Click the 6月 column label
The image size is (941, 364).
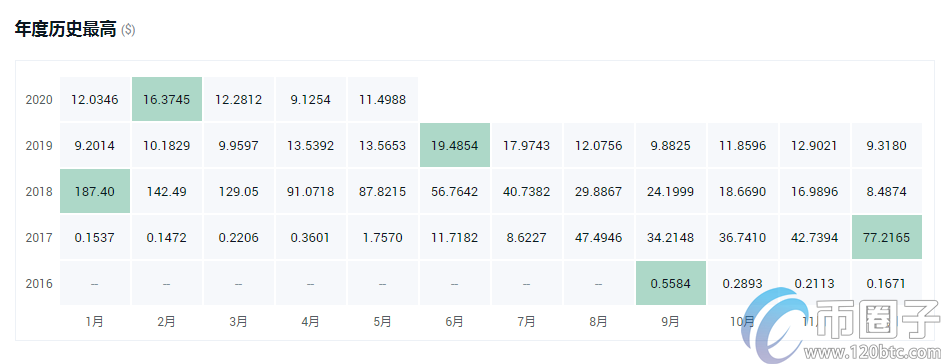(x=454, y=321)
